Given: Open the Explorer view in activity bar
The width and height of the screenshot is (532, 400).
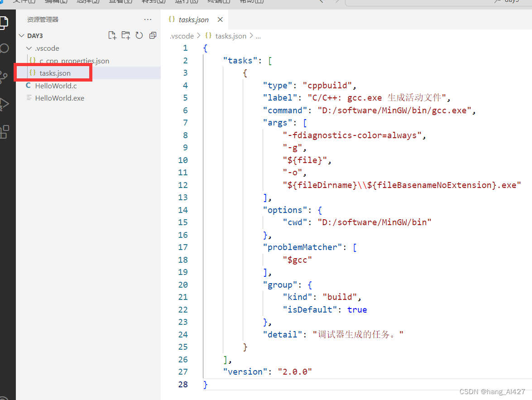Looking at the screenshot, I should 4,22.
